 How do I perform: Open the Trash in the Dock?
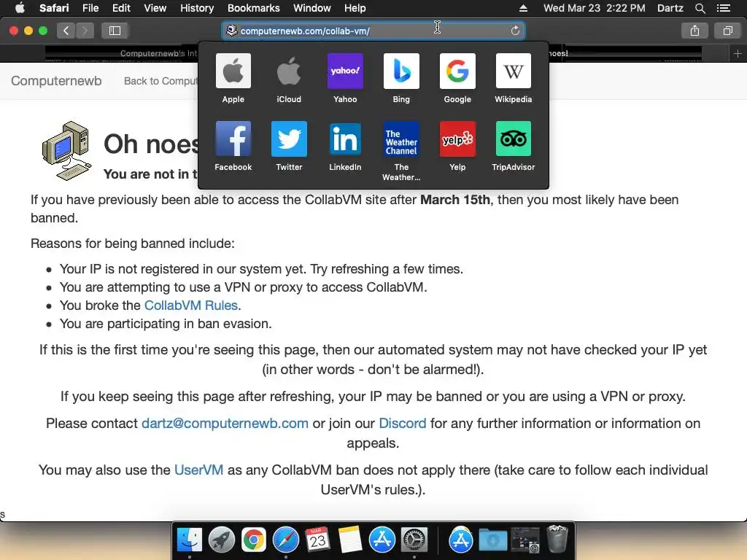(557, 539)
